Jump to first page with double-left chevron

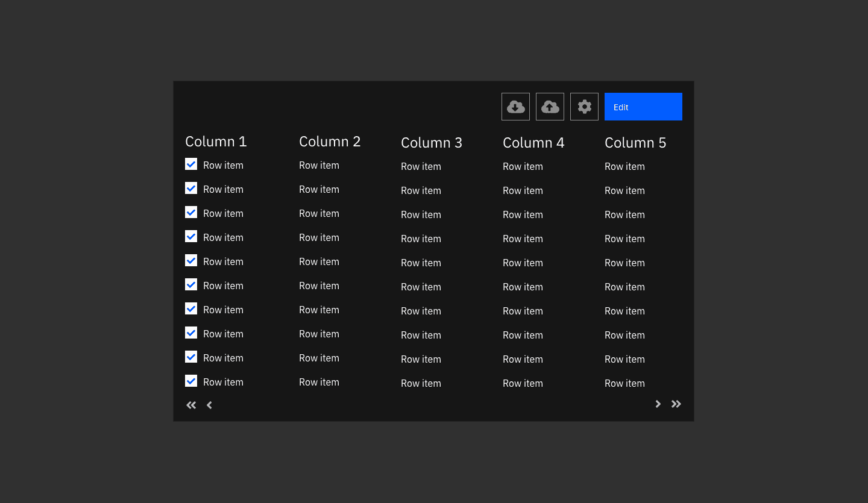pos(191,405)
